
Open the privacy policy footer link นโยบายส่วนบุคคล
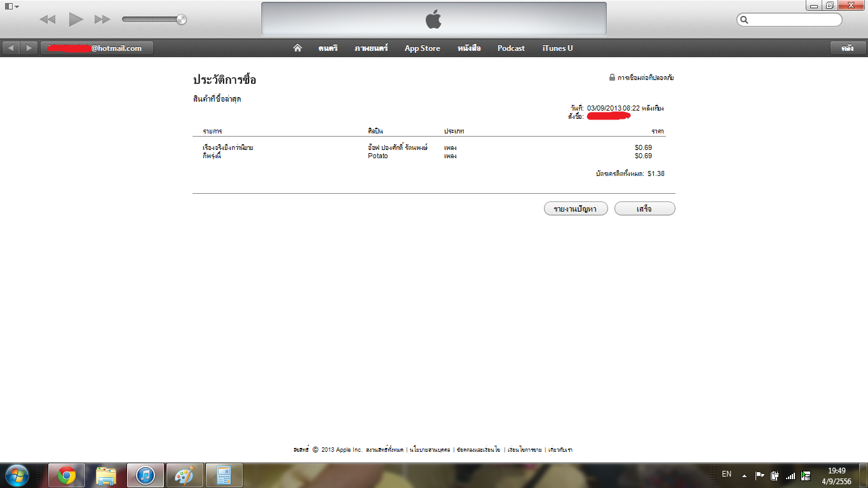coord(430,450)
